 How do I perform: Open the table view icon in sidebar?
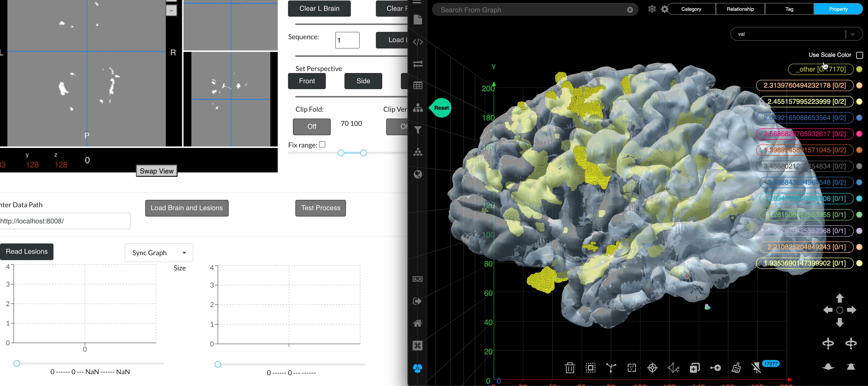coord(418,85)
